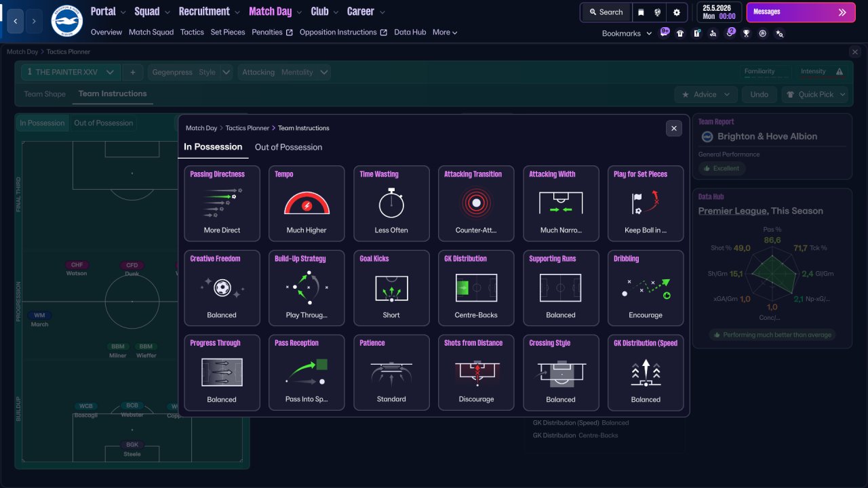Open the Attacking Transition instruction card
This screenshot has height=488, width=868.
[x=476, y=203]
